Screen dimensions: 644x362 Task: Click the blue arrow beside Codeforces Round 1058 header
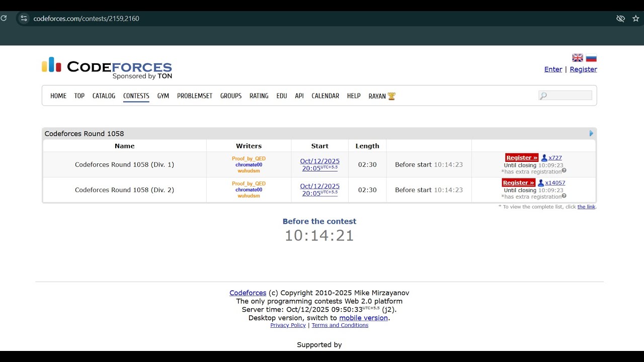pos(591,133)
